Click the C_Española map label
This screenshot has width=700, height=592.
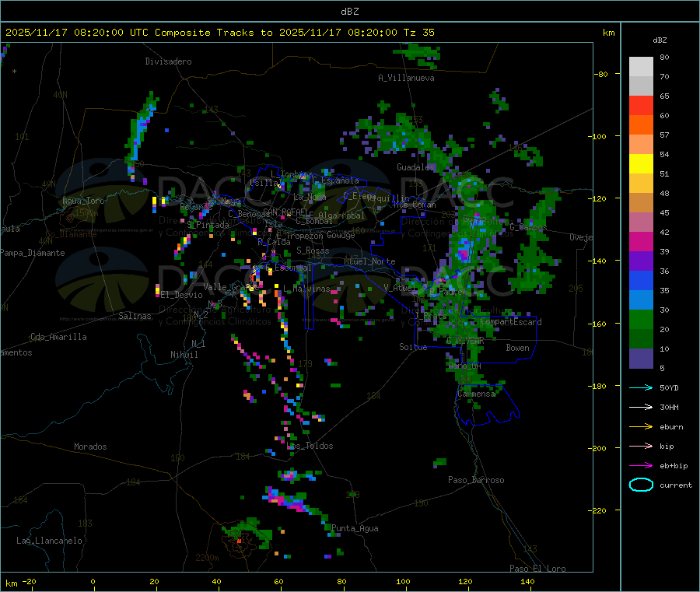coord(336,180)
